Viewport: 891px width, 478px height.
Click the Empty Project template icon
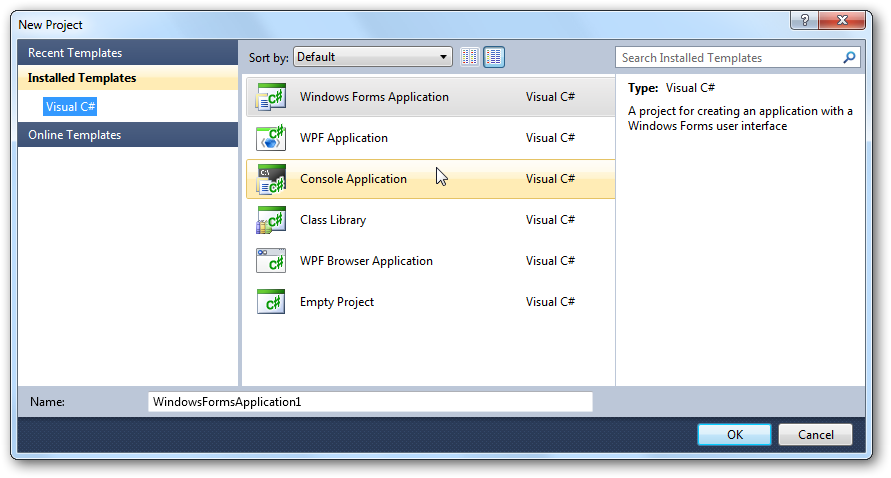pyautogui.click(x=271, y=302)
